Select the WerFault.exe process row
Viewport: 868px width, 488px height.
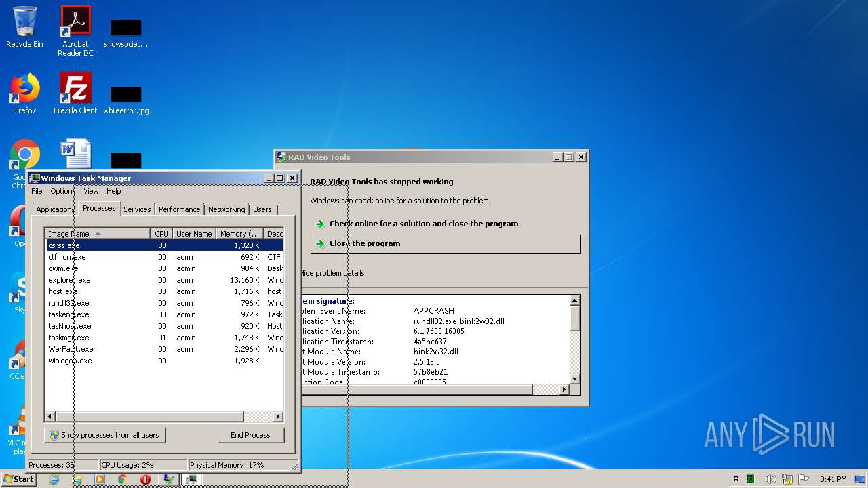point(164,349)
